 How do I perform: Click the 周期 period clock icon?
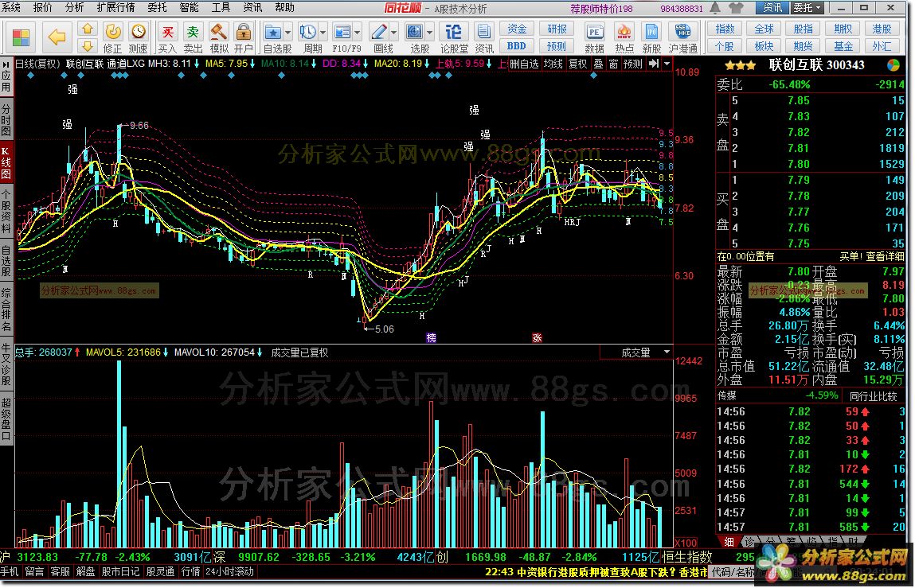point(307,32)
